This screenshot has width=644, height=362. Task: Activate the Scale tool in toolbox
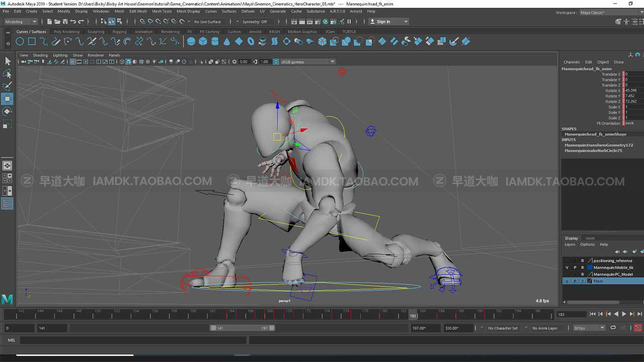coord(8,124)
